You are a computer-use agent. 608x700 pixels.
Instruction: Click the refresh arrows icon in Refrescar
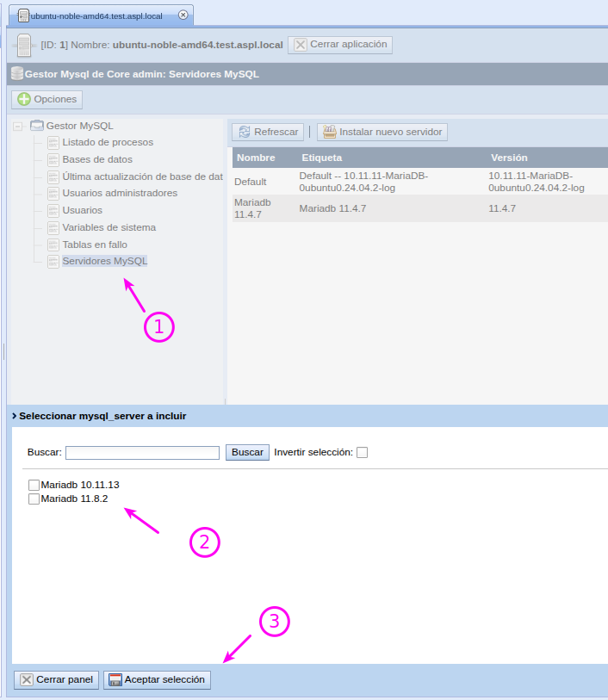245,132
